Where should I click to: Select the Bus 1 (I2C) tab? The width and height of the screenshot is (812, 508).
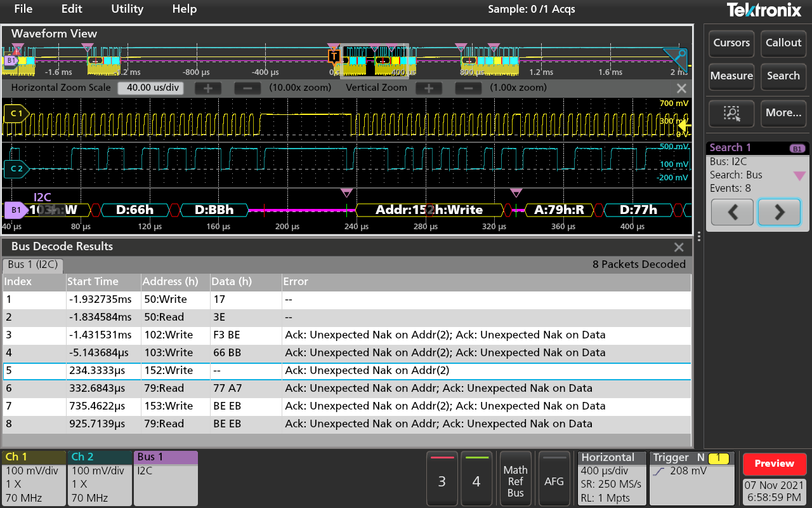pyautogui.click(x=33, y=264)
